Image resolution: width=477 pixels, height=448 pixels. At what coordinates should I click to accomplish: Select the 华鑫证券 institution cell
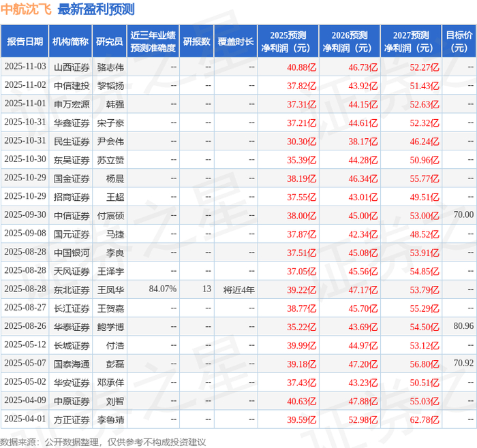point(72,123)
